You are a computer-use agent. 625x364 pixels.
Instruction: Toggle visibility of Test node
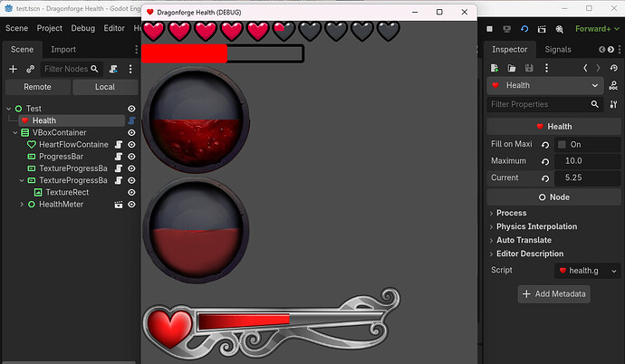click(x=131, y=109)
